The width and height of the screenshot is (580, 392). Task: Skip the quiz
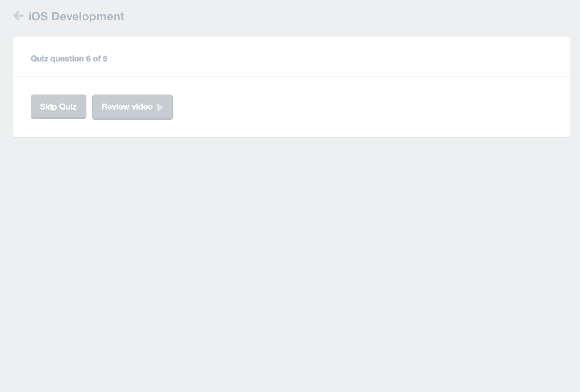click(x=58, y=107)
